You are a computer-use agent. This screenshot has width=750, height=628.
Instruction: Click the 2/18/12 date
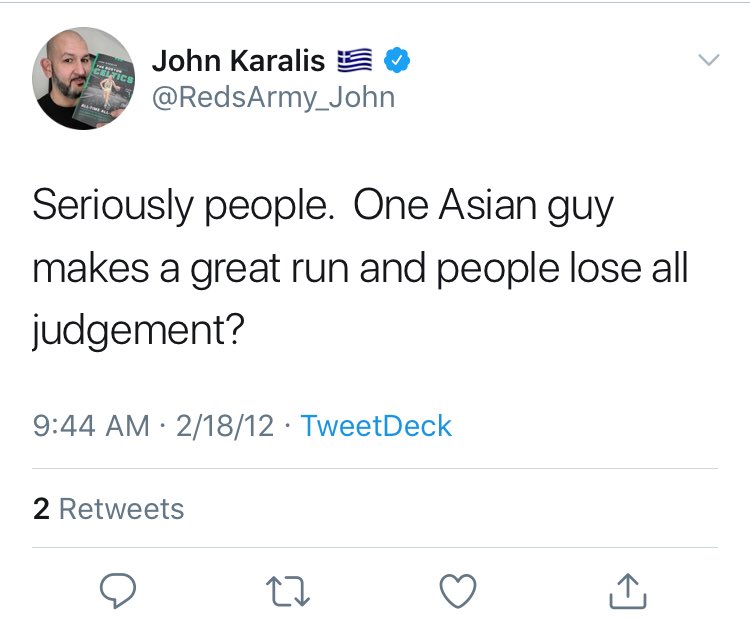(x=224, y=426)
